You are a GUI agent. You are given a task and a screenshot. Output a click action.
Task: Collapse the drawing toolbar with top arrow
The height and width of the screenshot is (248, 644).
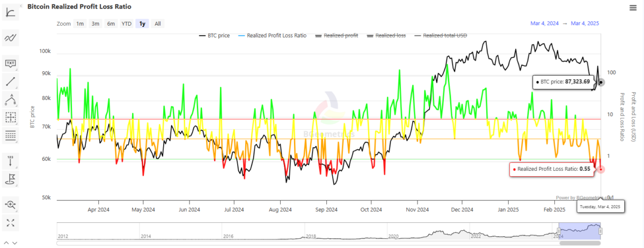[x=20, y=5]
